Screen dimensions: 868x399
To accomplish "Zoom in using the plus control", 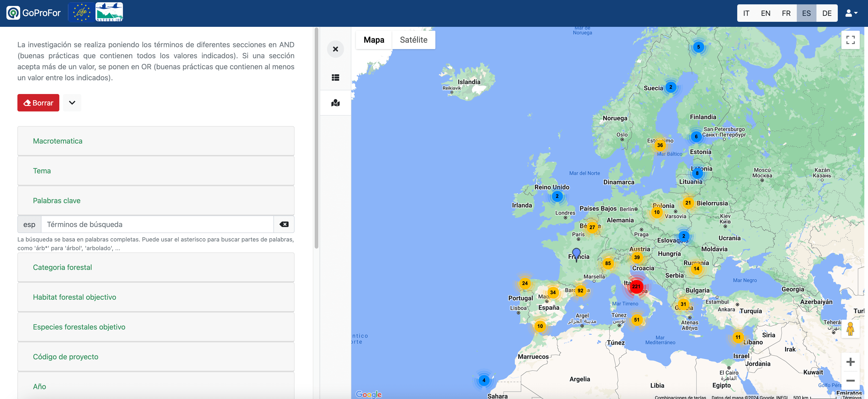I will [x=850, y=362].
